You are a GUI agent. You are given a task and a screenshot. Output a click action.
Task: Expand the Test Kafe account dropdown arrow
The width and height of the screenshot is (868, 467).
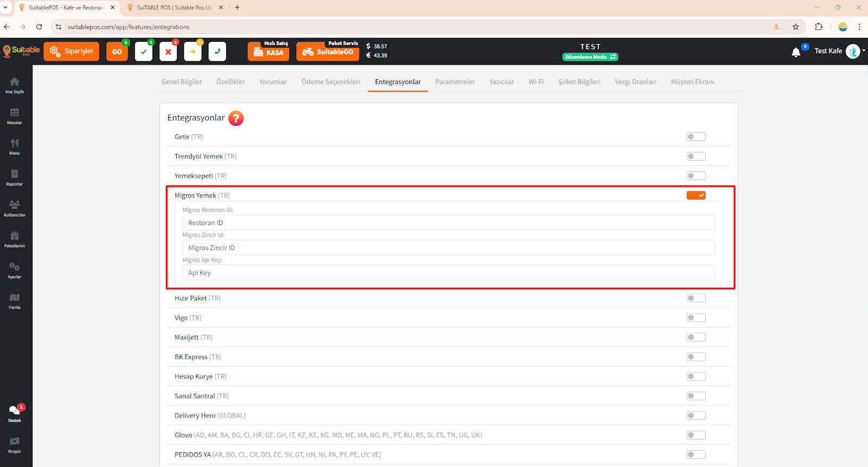click(x=864, y=51)
